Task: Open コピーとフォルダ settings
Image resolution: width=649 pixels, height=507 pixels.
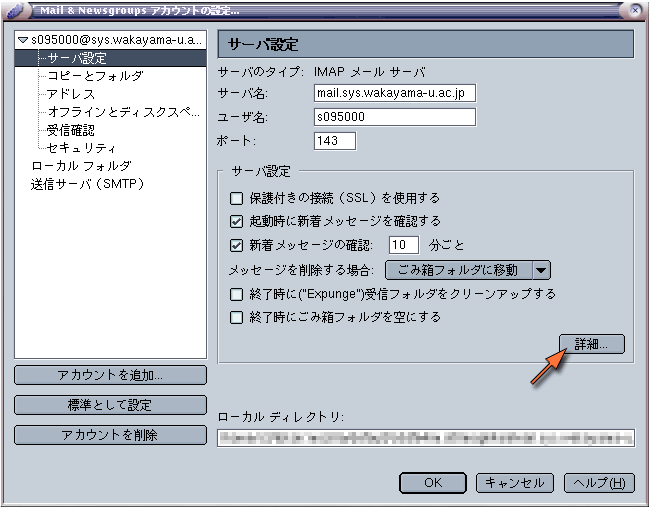Action: (x=95, y=76)
